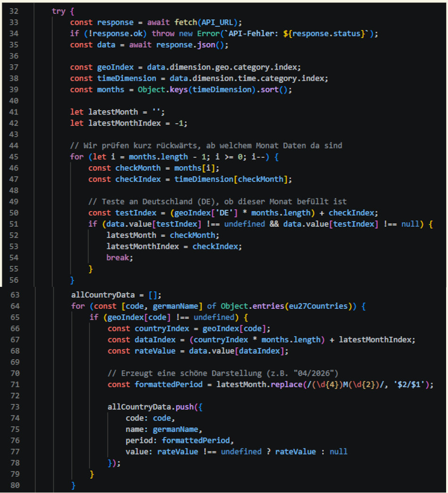
Task: Click the closing '});' on line 78
Action: point(114,463)
